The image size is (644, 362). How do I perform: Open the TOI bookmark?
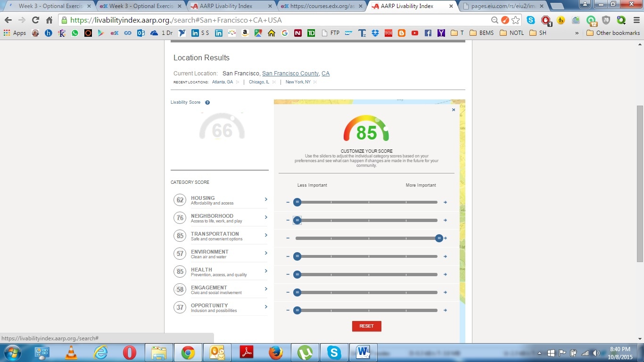pyautogui.click(x=388, y=33)
